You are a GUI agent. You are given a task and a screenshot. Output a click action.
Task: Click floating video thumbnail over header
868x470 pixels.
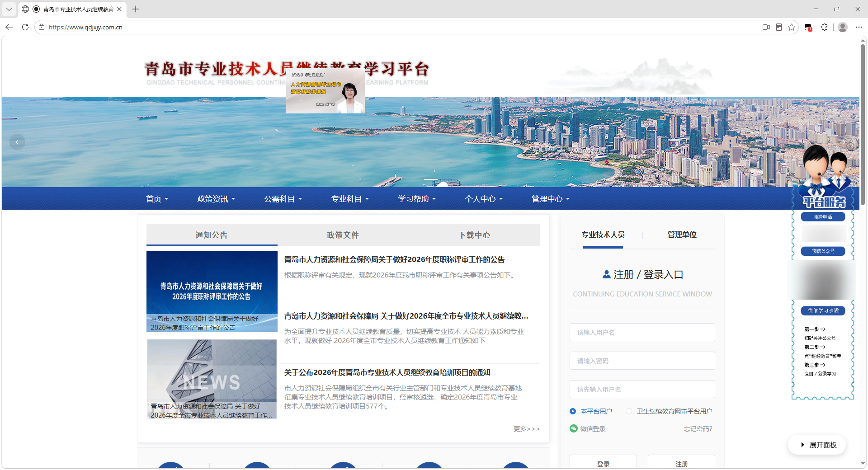(x=325, y=90)
